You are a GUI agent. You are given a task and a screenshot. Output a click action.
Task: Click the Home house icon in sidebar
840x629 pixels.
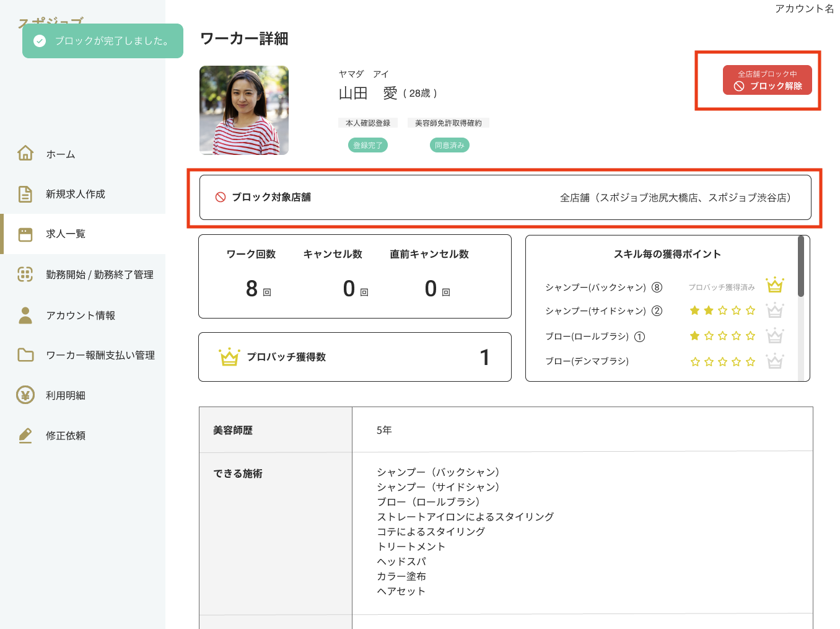25,153
